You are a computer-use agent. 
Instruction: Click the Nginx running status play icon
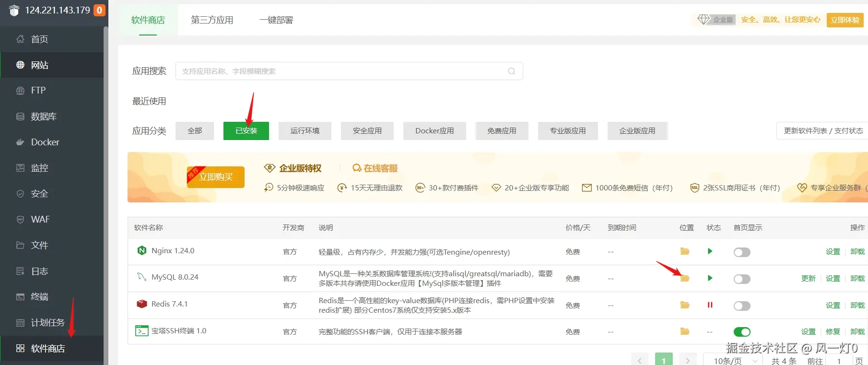tap(710, 251)
